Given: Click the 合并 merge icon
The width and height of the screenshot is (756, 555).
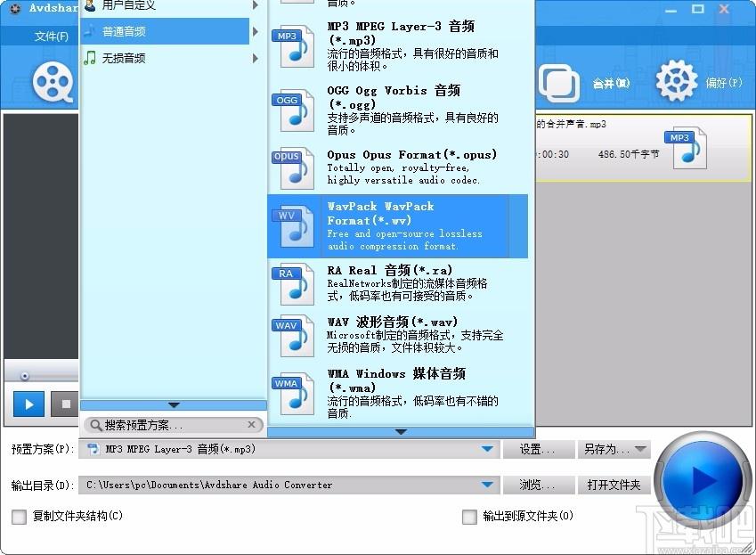Looking at the screenshot, I should [x=559, y=83].
